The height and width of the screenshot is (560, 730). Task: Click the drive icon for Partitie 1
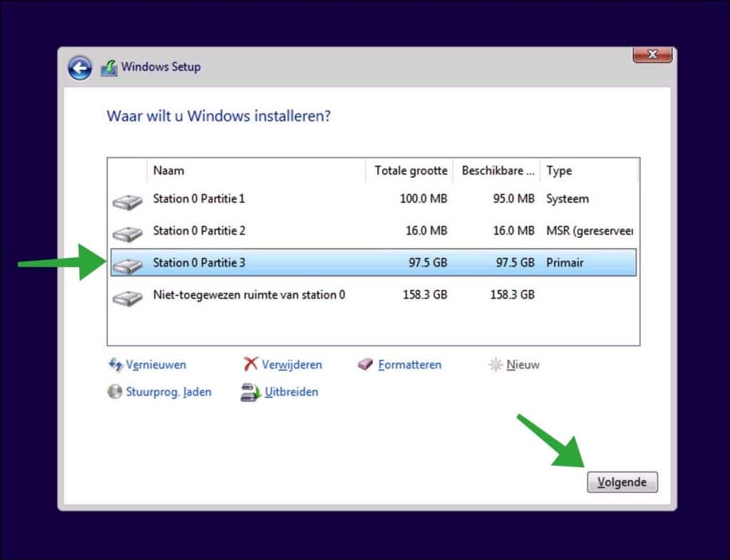pos(127,202)
